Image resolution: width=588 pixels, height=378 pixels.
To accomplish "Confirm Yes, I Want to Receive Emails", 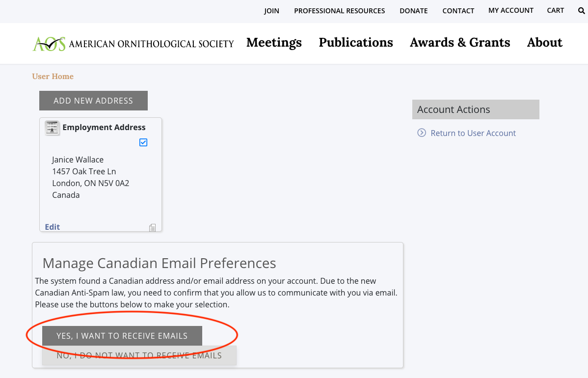I will point(122,336).
